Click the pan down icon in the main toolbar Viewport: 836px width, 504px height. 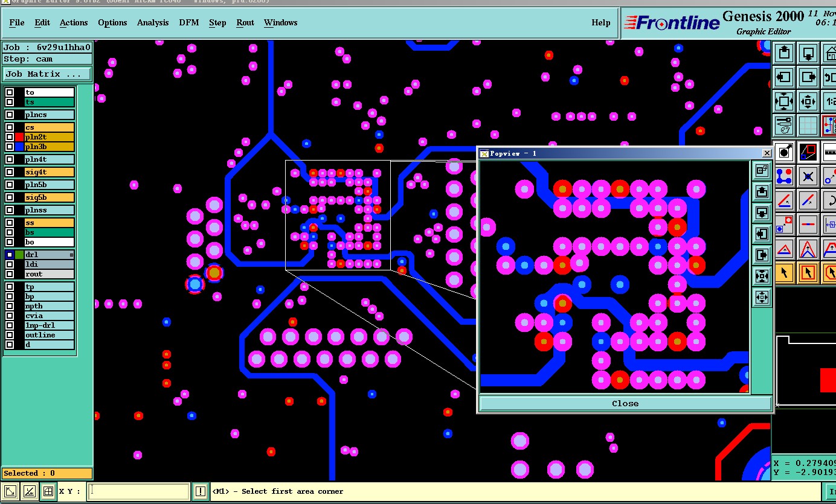[x=808, y=53]
